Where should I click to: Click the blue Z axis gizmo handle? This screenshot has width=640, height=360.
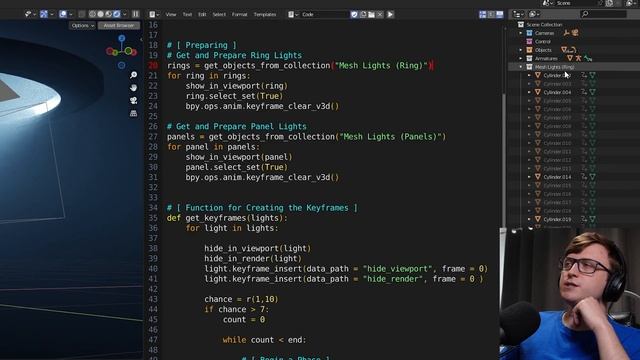[x=122, y=38]
